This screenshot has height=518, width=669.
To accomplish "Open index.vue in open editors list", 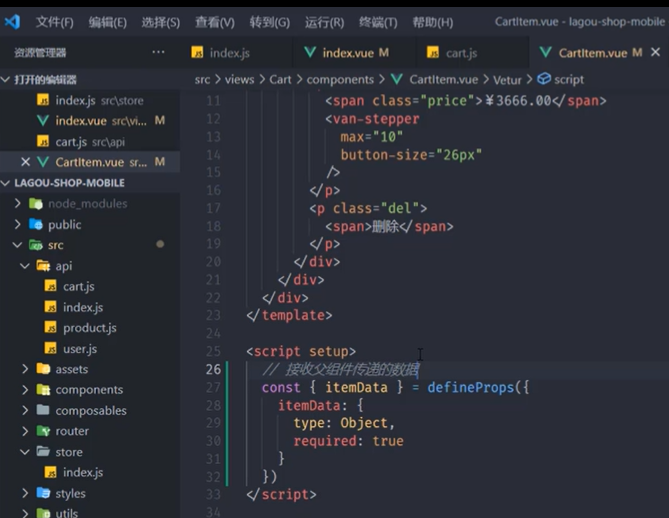I will tap(90, 121).
